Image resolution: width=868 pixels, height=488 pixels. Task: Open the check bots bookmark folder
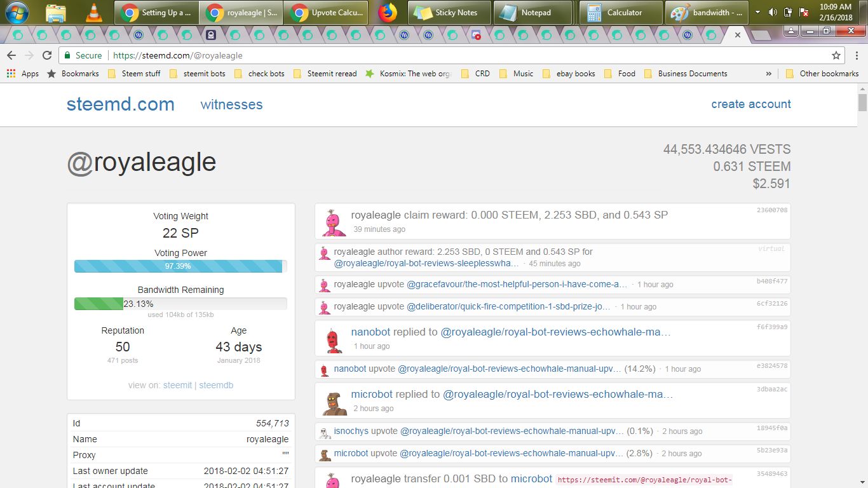point(259,74)
